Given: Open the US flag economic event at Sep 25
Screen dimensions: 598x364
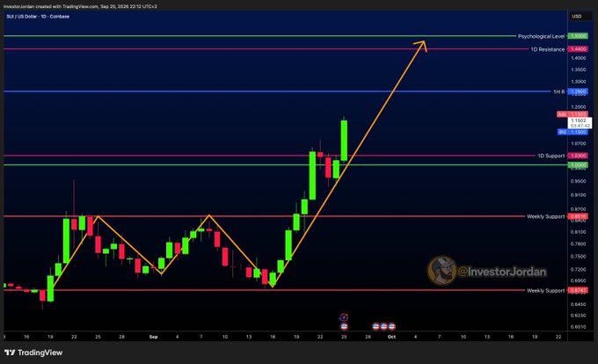Looking at the screenshot, I should [x=344, y=326].
